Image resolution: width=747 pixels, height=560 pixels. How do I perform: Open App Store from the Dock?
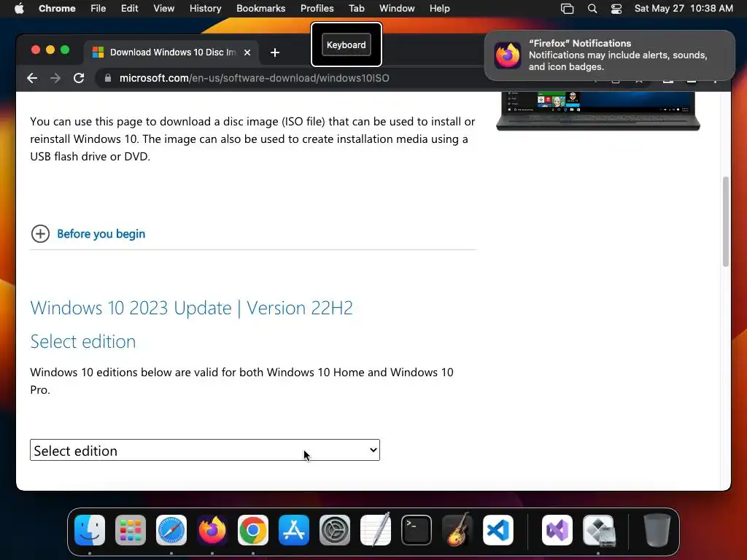coord(294,529)
